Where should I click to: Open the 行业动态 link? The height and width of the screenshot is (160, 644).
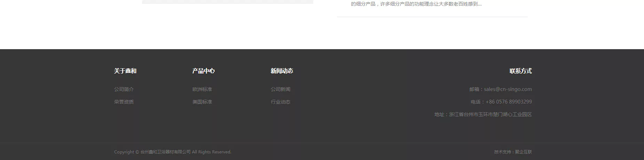click(281, 102)
